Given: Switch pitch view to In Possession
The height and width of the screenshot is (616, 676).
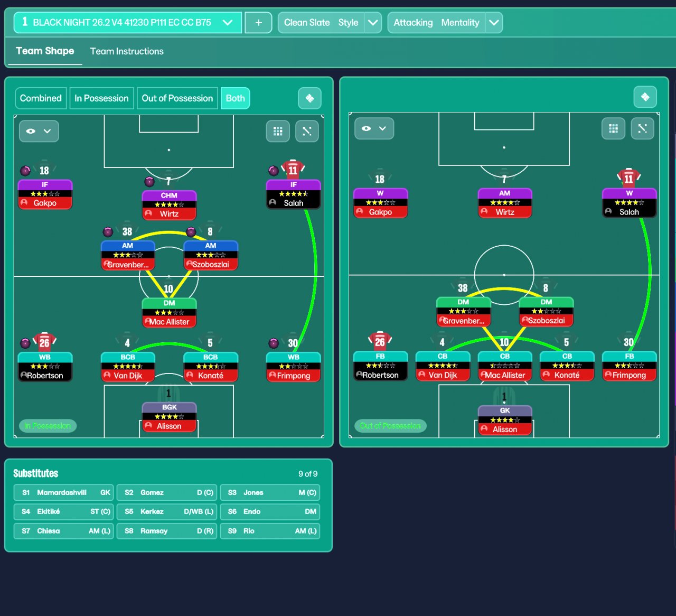Looking at the screenshot, I should pyautogui.click(x=101, y=98).
